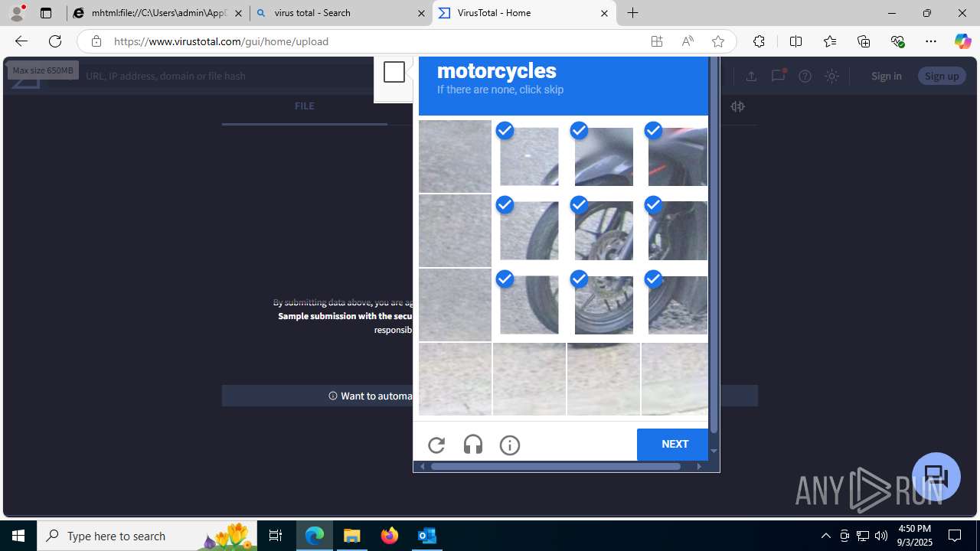980x551 pixels.
Task: Click VirusTotal search input field
Action: click(230, 76)
